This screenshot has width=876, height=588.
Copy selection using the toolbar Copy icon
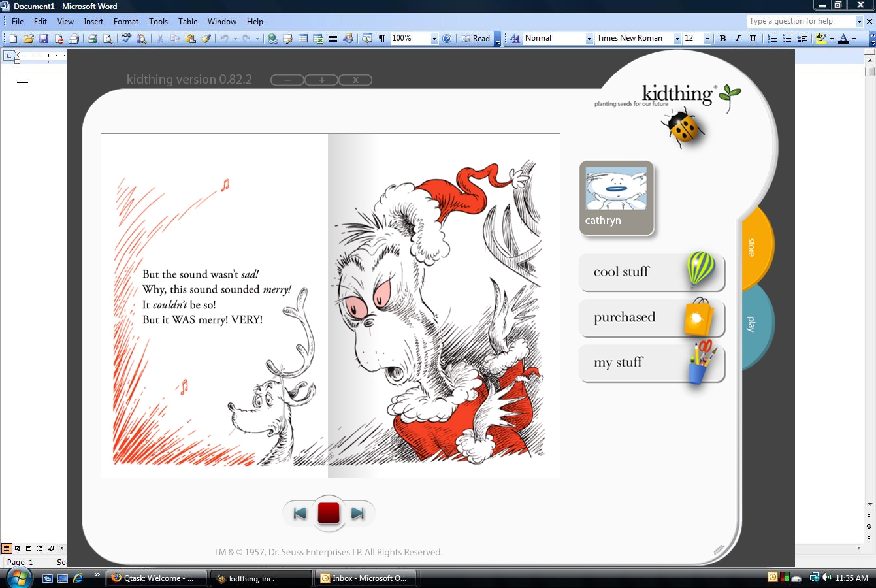[x=176, y=39]
